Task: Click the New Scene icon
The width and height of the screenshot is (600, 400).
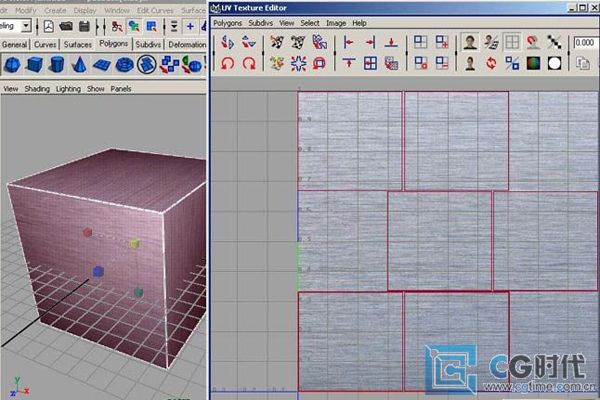Action: 49,26
